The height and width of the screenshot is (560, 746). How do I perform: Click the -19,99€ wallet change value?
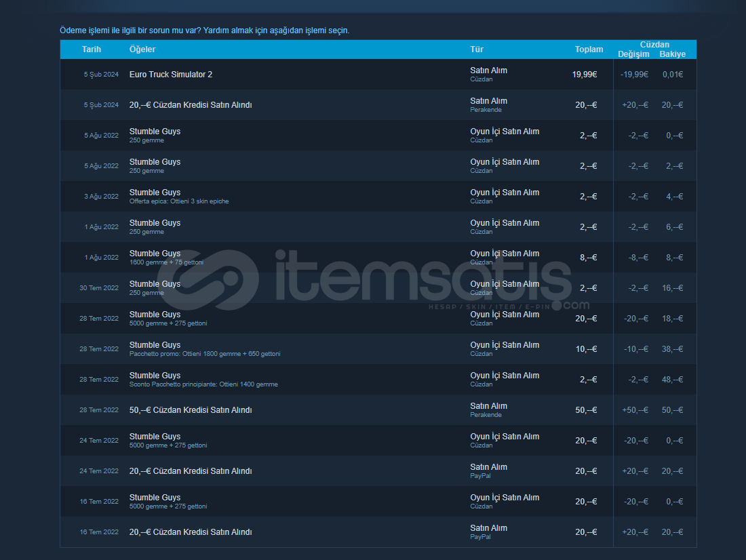pos(634,74)
